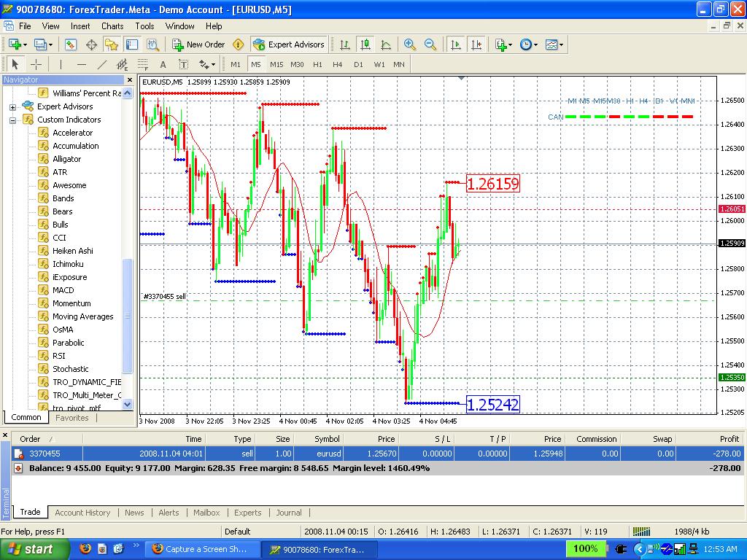
Task: Select the horizontal line drawing tool
Action: tap(82, 64)
